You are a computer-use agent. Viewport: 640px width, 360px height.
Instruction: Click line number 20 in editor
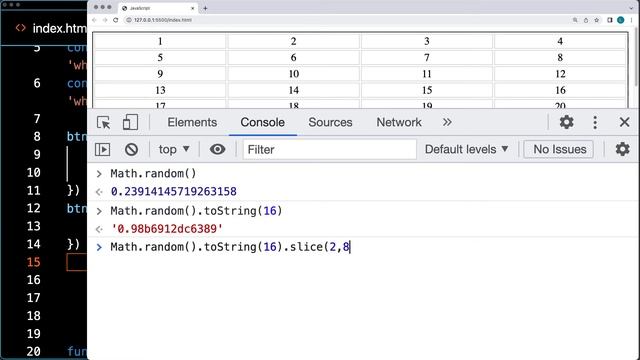34,351
